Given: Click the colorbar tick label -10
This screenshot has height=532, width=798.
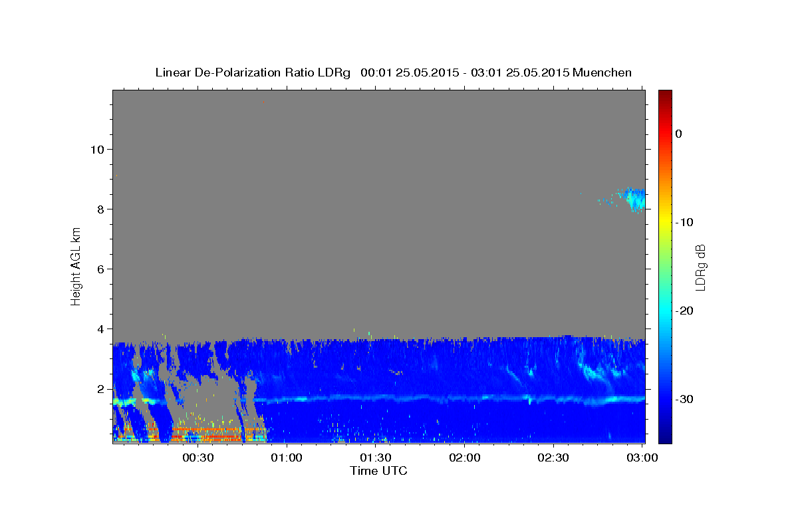Looking at the screenshot, I should point(684,222).
